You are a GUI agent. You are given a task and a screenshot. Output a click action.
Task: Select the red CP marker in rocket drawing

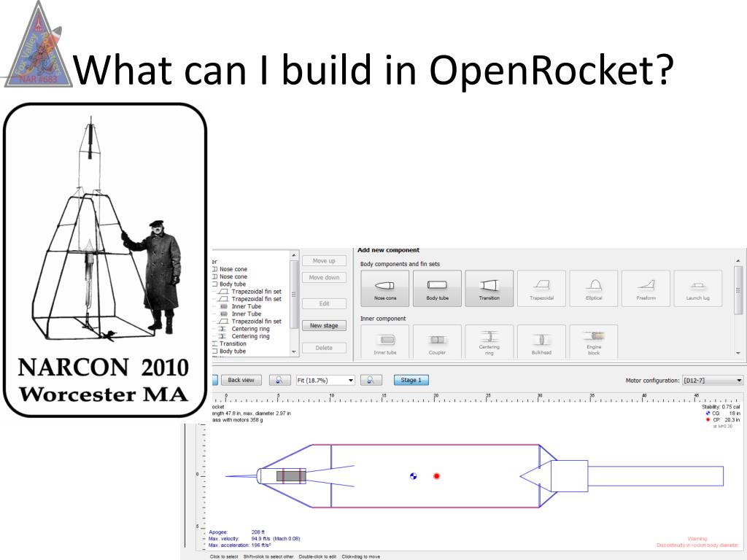pos(436,475)
